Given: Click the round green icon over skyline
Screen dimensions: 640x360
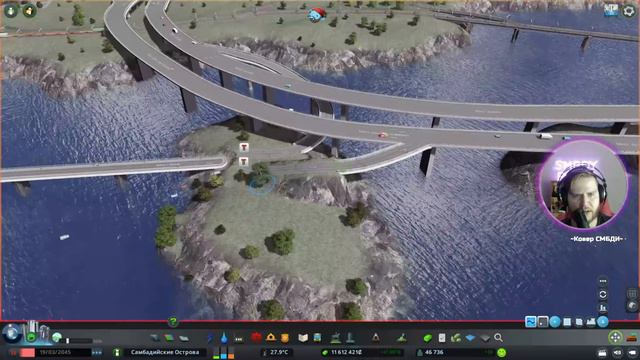Looking at the screenshot, I should 31,337.
